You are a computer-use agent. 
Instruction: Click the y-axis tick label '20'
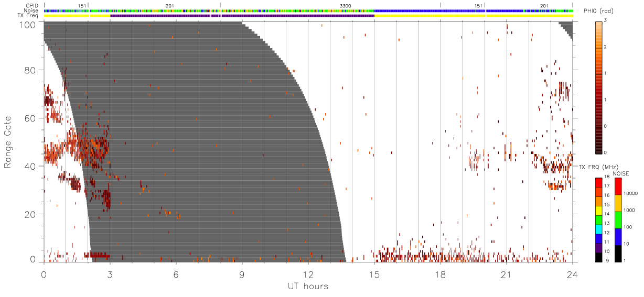[x=31, y=214]
